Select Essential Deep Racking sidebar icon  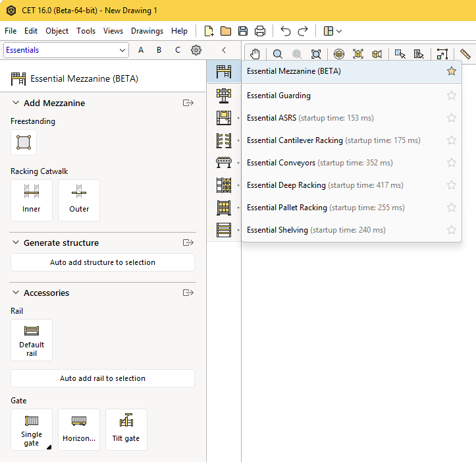tap(224, 185)
